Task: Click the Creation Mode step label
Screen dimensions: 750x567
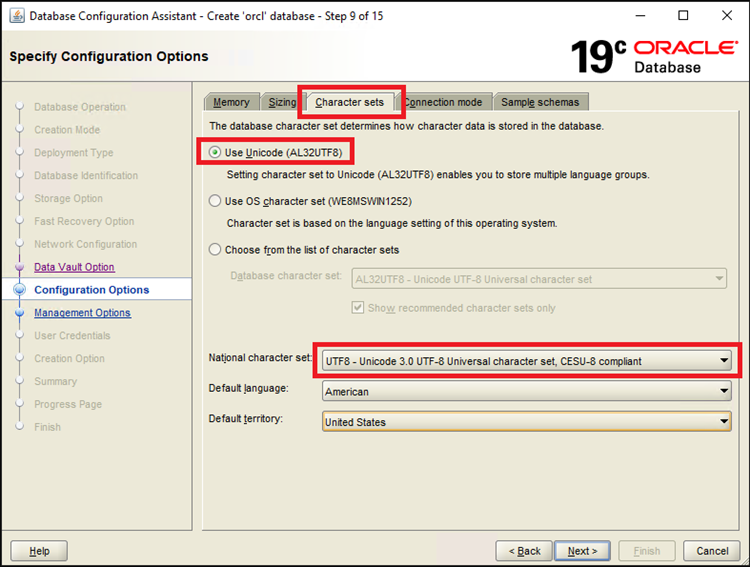Action: (67, 130)
